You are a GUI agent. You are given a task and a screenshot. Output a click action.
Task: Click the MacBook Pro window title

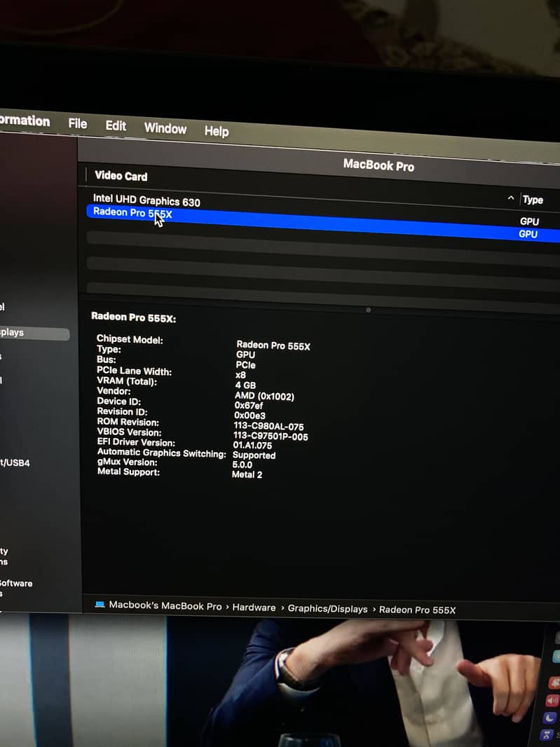(x=378, y=165)
